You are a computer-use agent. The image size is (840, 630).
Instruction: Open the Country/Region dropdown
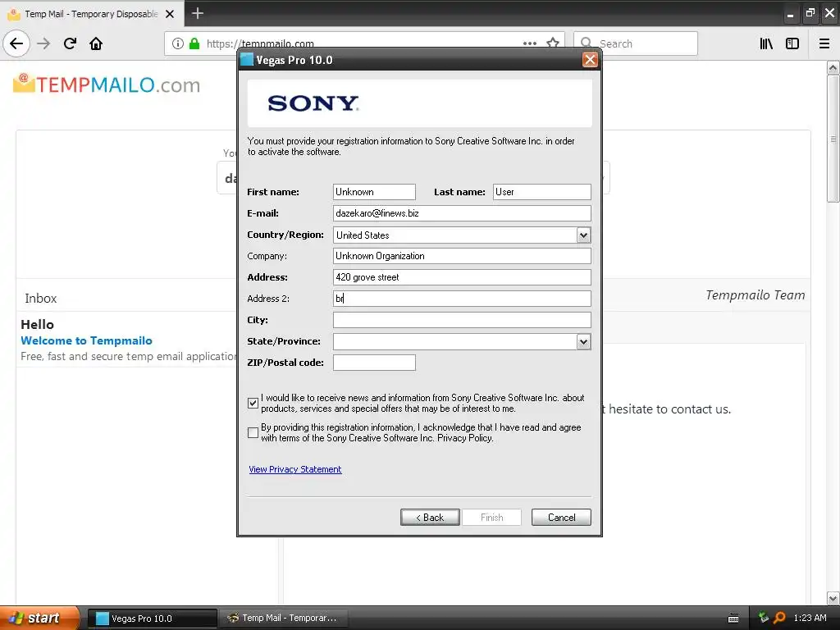point(583,235)
